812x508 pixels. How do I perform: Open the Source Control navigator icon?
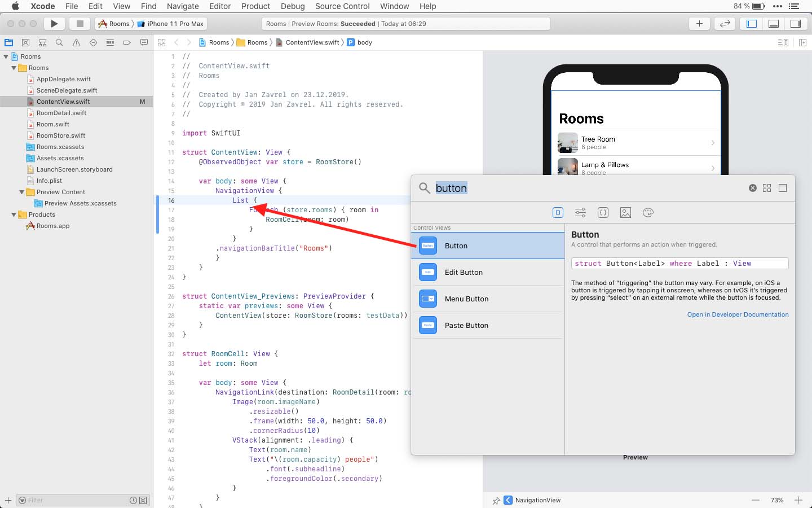tap(25, 42)
